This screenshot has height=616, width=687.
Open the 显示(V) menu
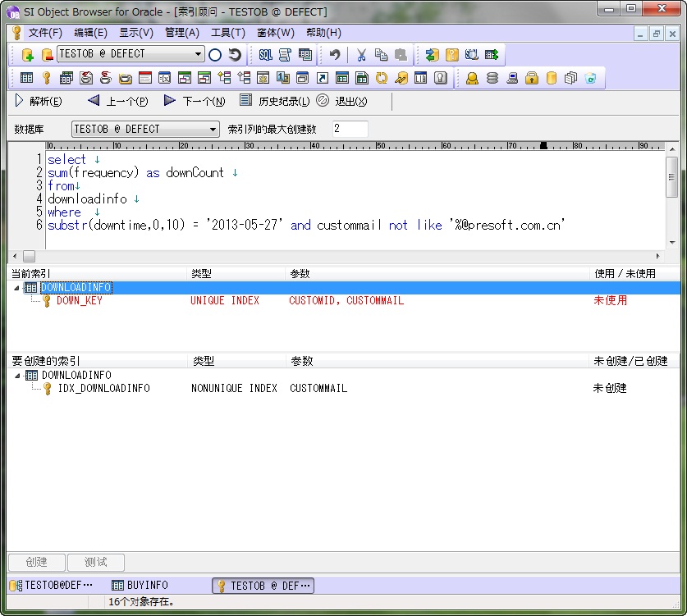click(x=136, y=32)
